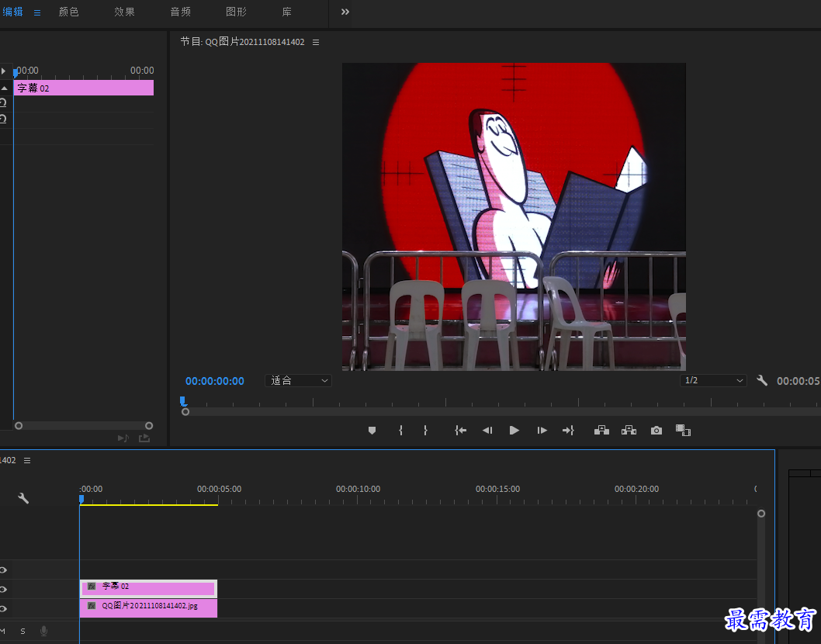
Task: Select the QQ图片20211108141402.jpg clip in timeline
Action: [x=148, y=608]
